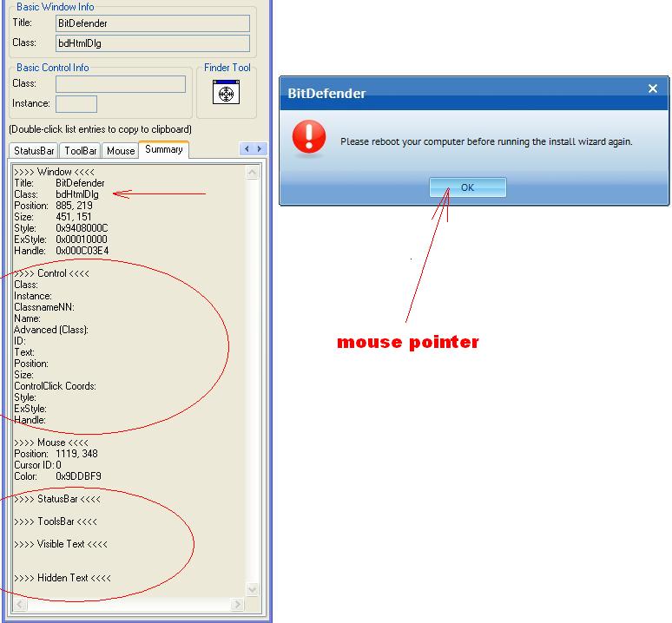Click the Basic Window Class field
This screenshot has width=672, height=623.
pyautogui.click(x=153, y=43)
